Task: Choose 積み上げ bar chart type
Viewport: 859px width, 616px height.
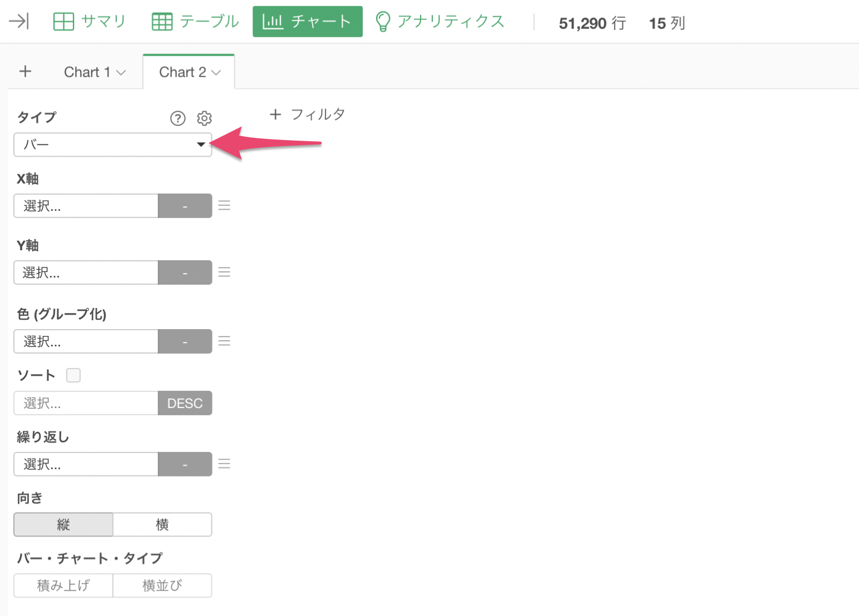Action: coord(63,585)
